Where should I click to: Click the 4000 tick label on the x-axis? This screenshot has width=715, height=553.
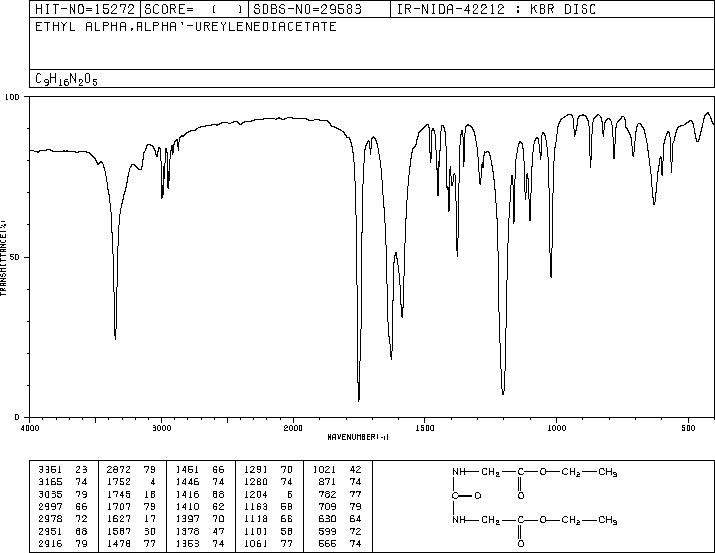(30, 427)
